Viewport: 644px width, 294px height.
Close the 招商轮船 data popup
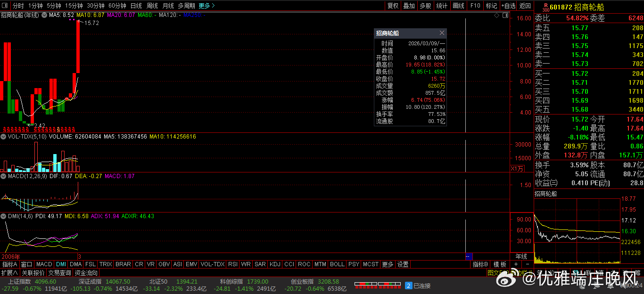tap(442, 33)
